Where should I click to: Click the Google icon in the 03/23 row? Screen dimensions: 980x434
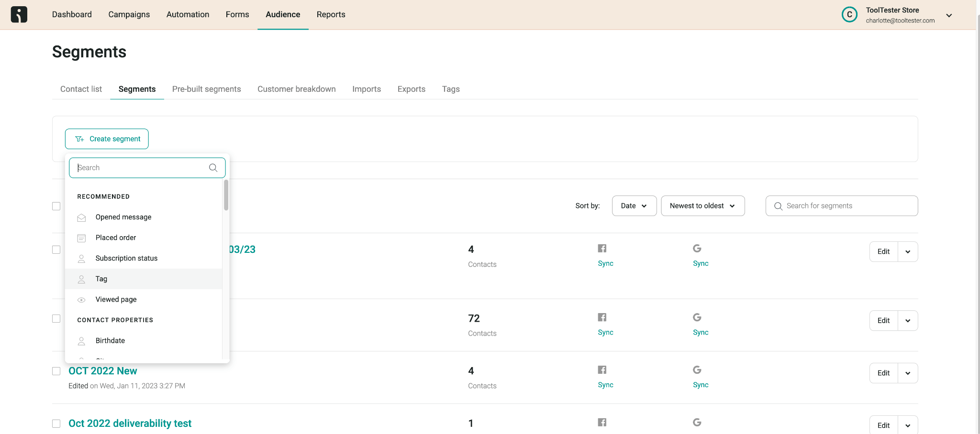[697, 248]
